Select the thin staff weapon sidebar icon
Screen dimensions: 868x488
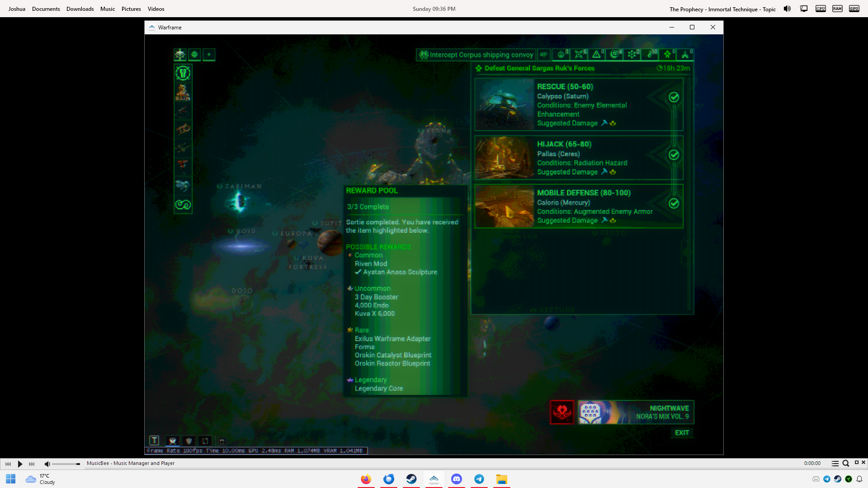183,148
